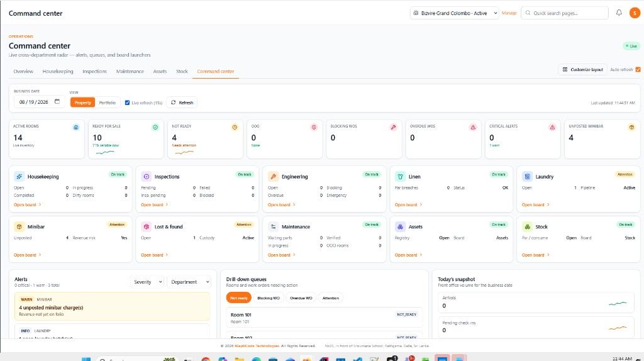Open the Stock board link
This screenshot has height=361, width=644.
point(536,255)
